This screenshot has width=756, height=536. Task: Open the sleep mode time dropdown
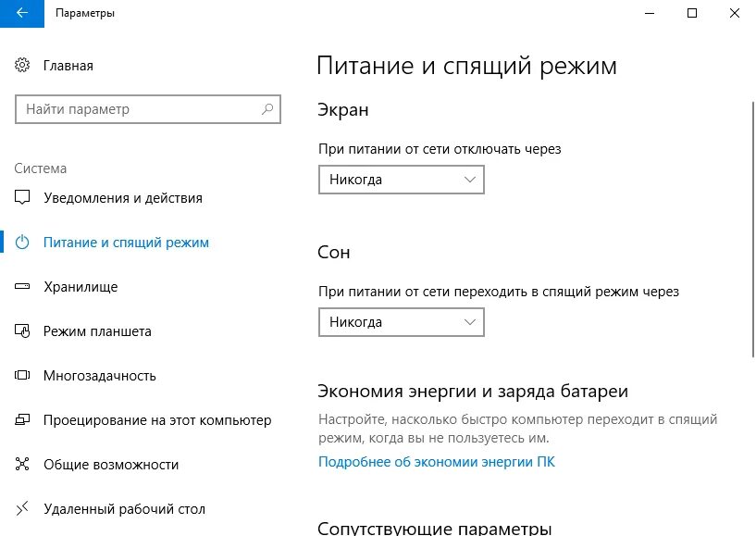click(401, 322)
